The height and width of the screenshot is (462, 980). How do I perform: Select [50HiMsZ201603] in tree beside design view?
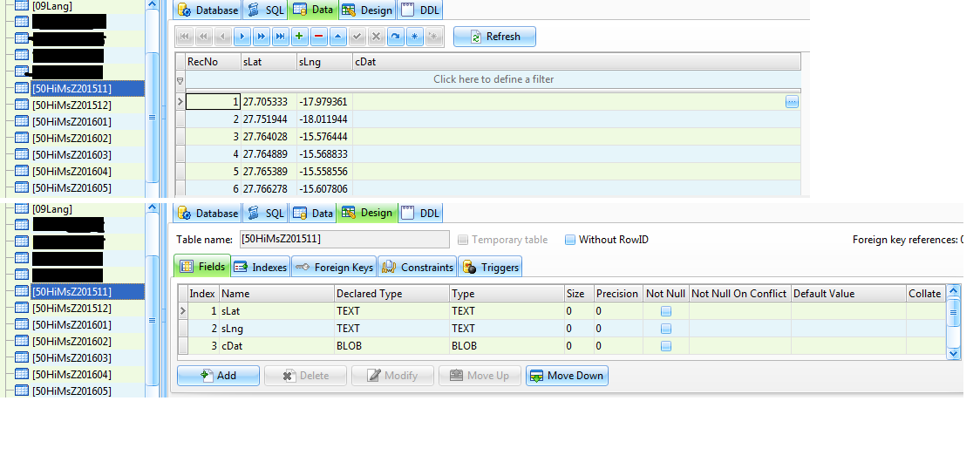click(71, 358)
